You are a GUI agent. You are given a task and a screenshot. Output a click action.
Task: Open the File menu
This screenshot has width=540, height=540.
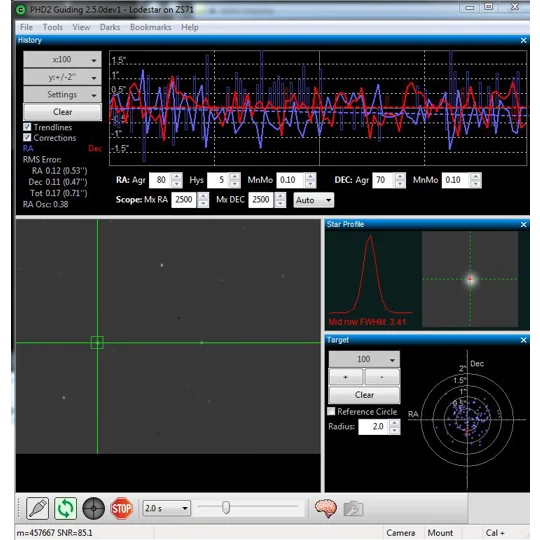(x=26, y=27)
